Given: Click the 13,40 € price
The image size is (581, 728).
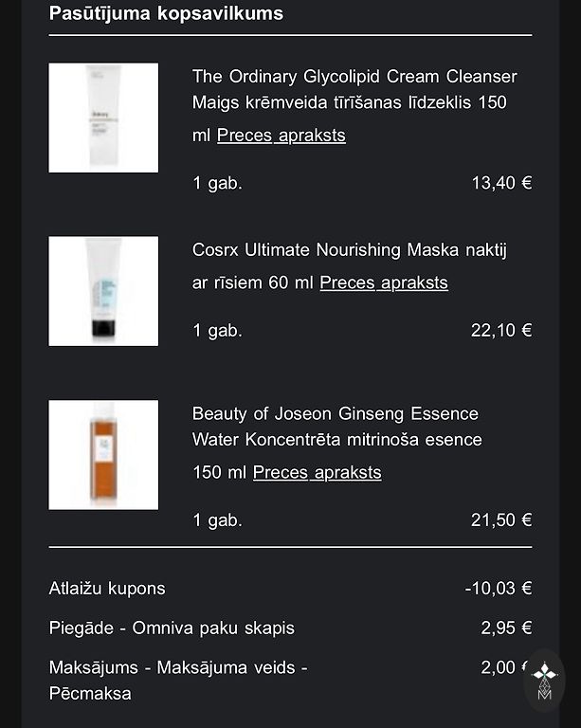Looking at the screenshot, I should [x=501, y=183].
